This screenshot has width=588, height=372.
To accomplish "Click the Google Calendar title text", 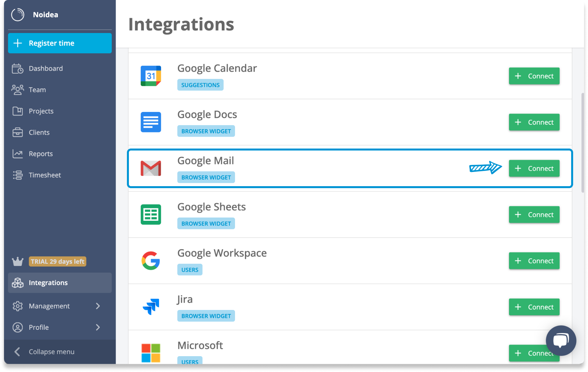I will coord(217,68).
